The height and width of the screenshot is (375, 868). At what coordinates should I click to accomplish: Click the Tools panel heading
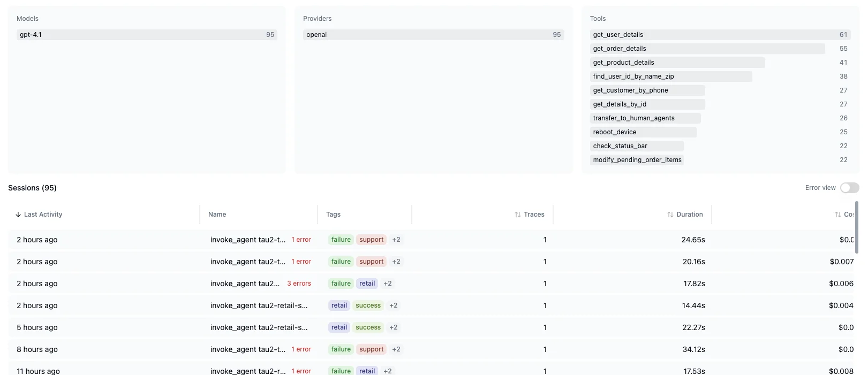click(x=598, y=19)
